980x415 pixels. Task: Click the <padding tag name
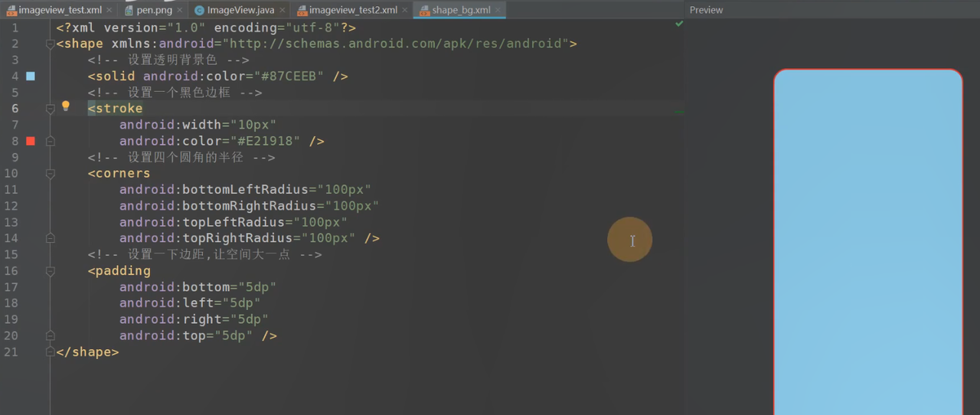[x=119, y=271]
